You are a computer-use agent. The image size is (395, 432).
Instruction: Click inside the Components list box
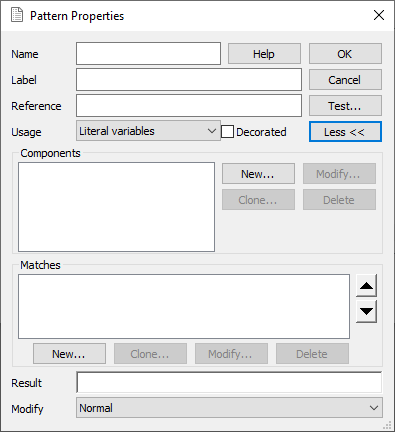coord(116,207)
